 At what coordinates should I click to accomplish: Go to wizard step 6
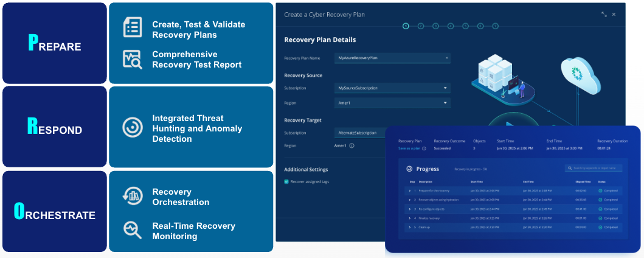[x=480, y=26]
